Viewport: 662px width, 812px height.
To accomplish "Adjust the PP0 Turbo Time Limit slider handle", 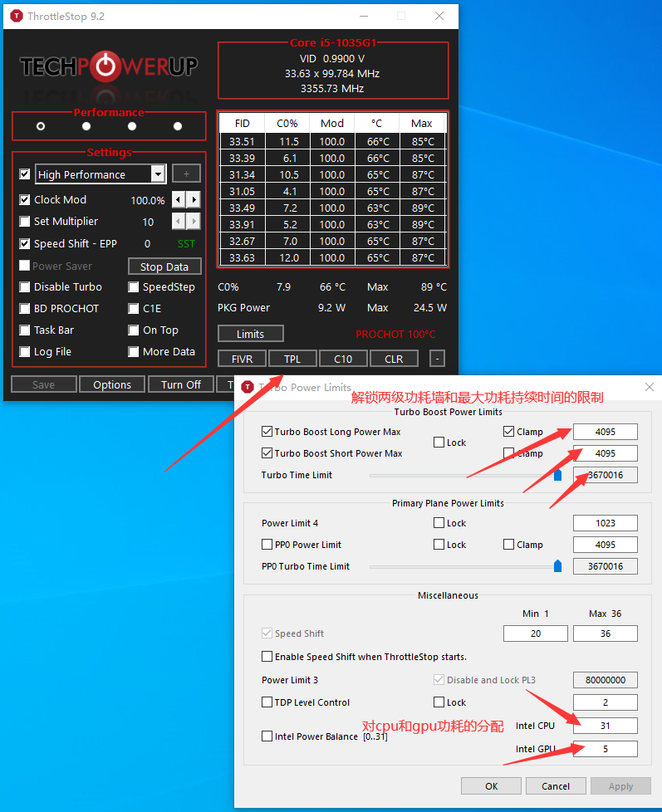I will [x=557, y=566].
